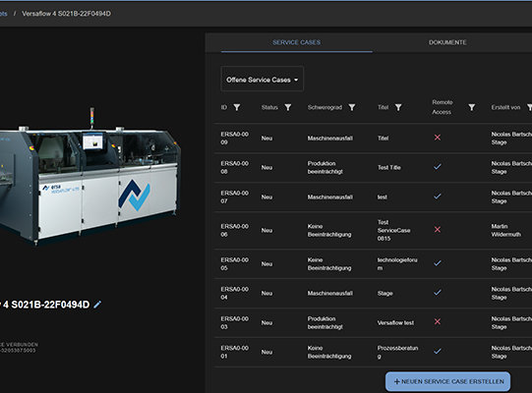Open service case ERSA0-0009
This screenshot has height=393, width=532.
pyautogui.click(x=234, y=138)
